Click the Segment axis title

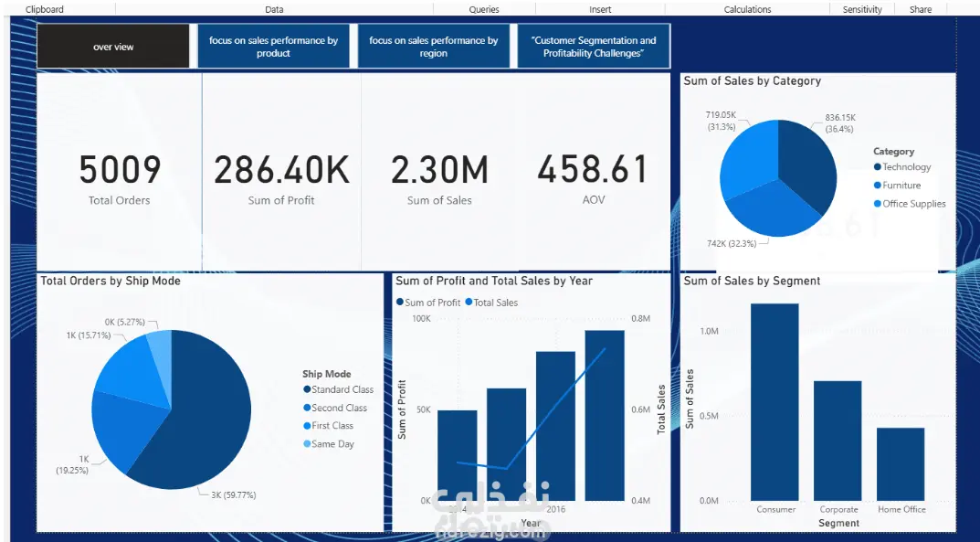[x=838, y=523]
